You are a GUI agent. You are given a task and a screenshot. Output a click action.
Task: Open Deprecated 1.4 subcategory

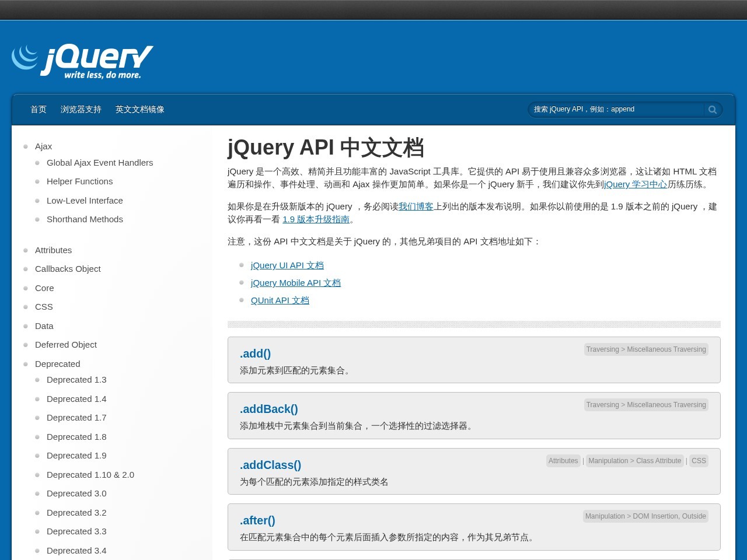(x=76, y=399)
